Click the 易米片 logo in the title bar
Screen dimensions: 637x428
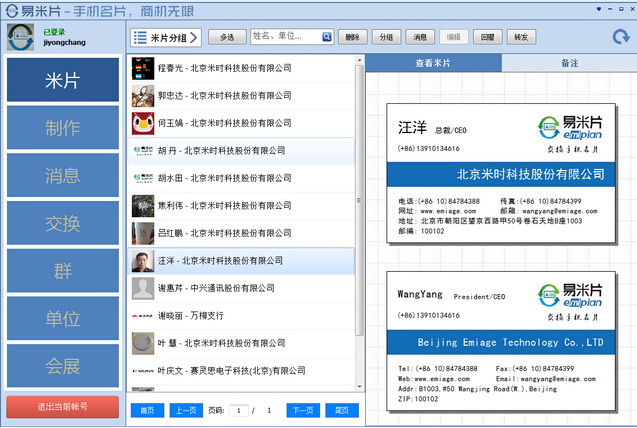tap(12, 11)
